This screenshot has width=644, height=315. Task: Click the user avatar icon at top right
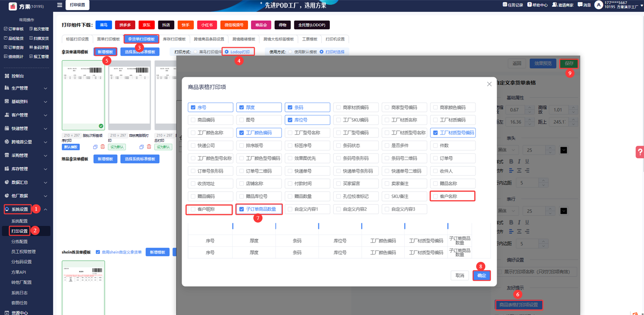tap(598, 5)
